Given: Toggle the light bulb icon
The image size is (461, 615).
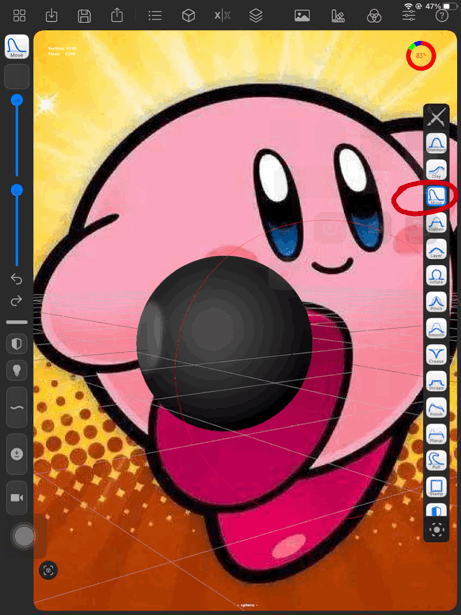Looking at the screenshot, I should [x=16, y=370].
